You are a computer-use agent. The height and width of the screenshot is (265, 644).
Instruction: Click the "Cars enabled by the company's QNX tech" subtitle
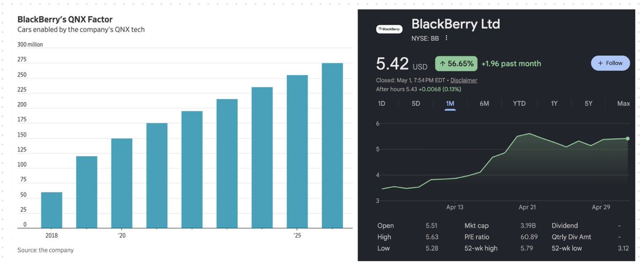pos(81,30)
